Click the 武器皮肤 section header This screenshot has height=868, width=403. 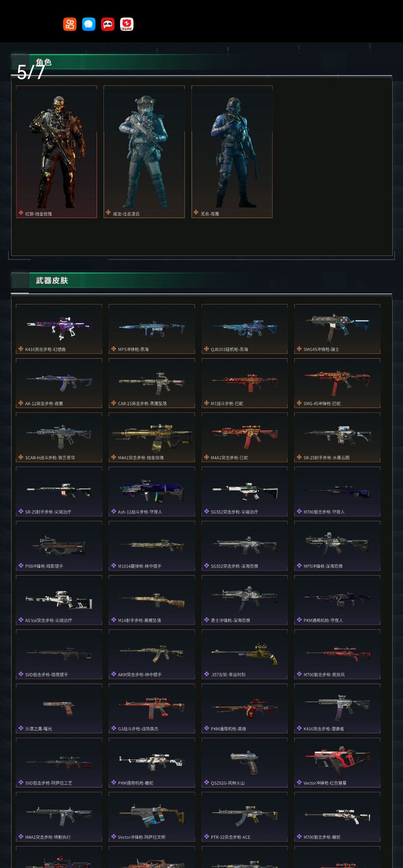(52, 280)
